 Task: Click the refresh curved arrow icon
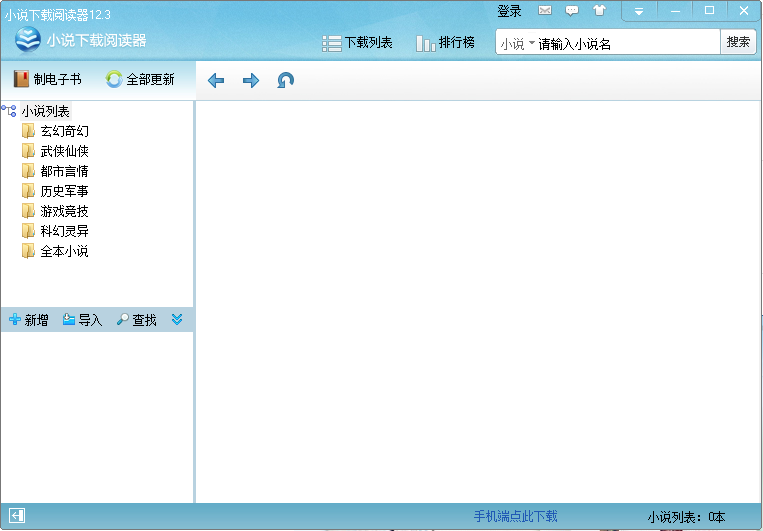pos(285,80)
